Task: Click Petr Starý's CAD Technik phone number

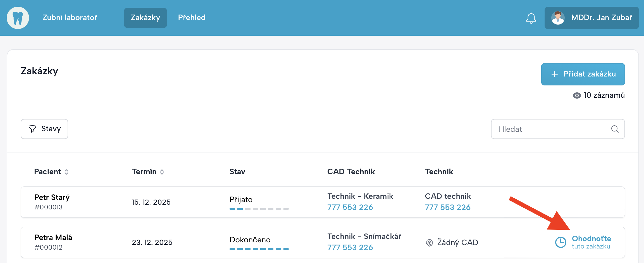Action: pyautogui.click(x=350, y=207)
